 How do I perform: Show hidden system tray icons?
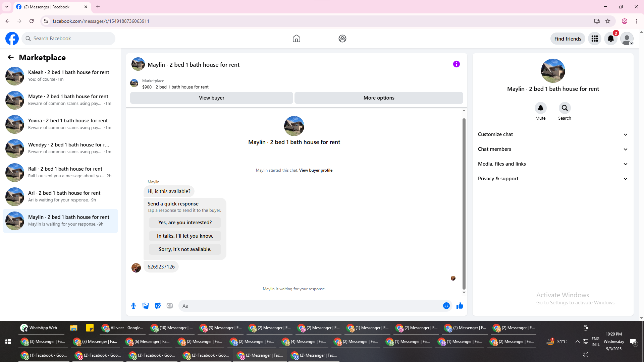pos(577,342)
